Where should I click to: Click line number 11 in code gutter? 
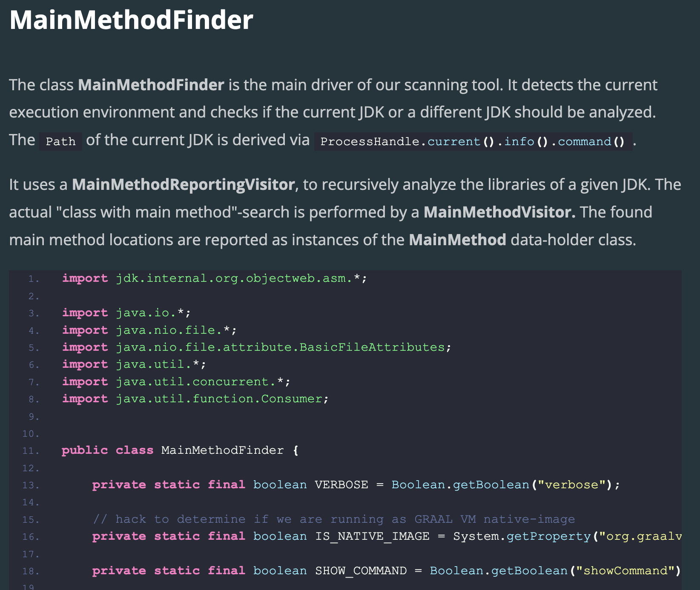[31, 451]
